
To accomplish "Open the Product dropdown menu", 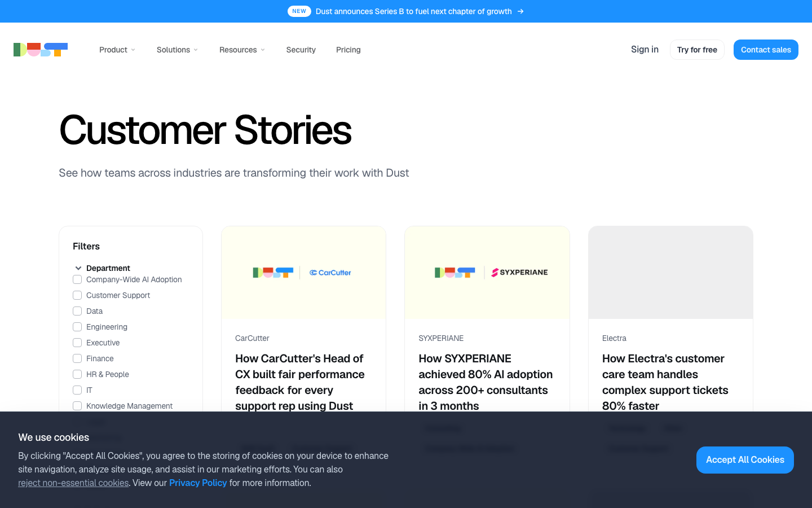I will click(117, 50).
